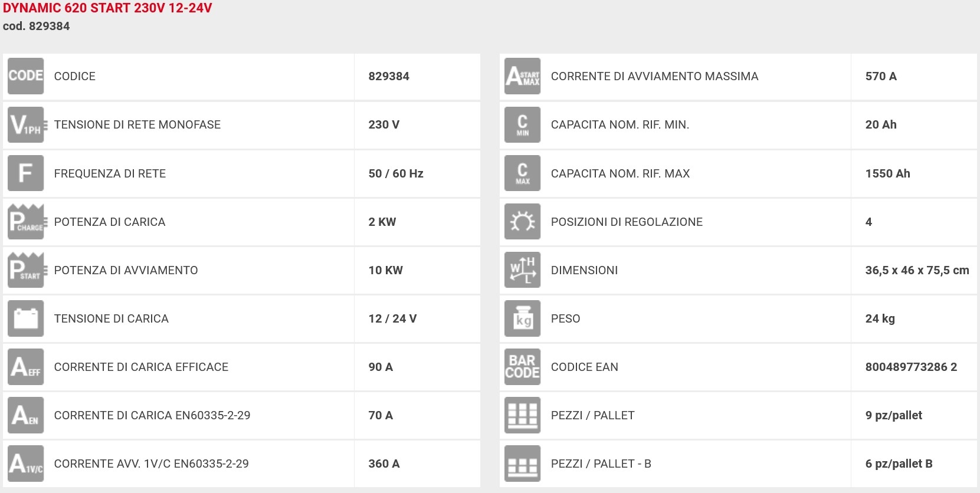980x493 pixels.
Task: Click the A EN charge current icon
Action: [x=26, y=415]
